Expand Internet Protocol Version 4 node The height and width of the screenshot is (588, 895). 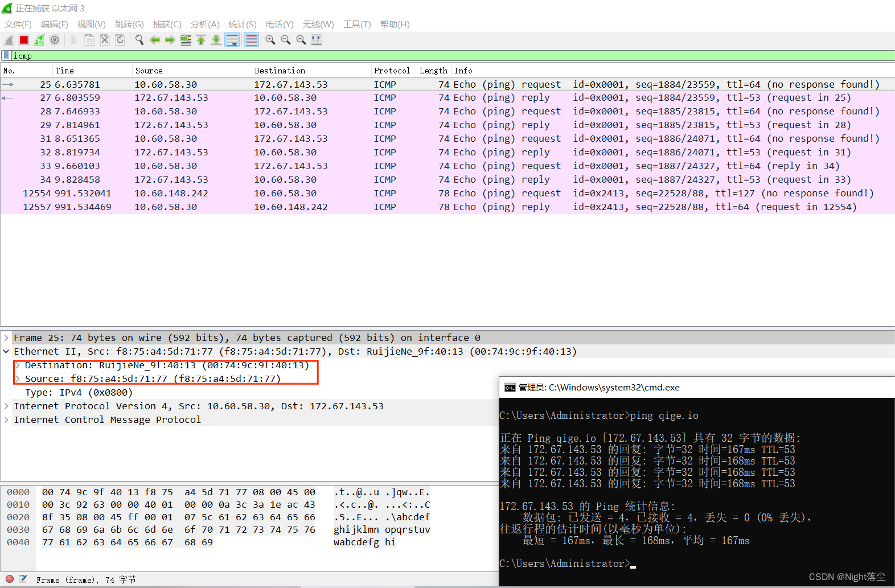tap(6, 406)
